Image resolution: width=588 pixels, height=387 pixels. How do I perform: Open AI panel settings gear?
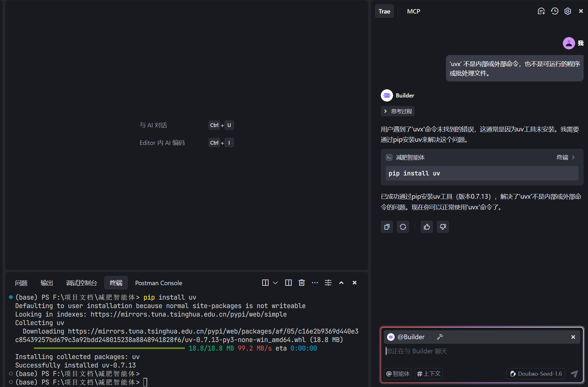coord(568,11)
